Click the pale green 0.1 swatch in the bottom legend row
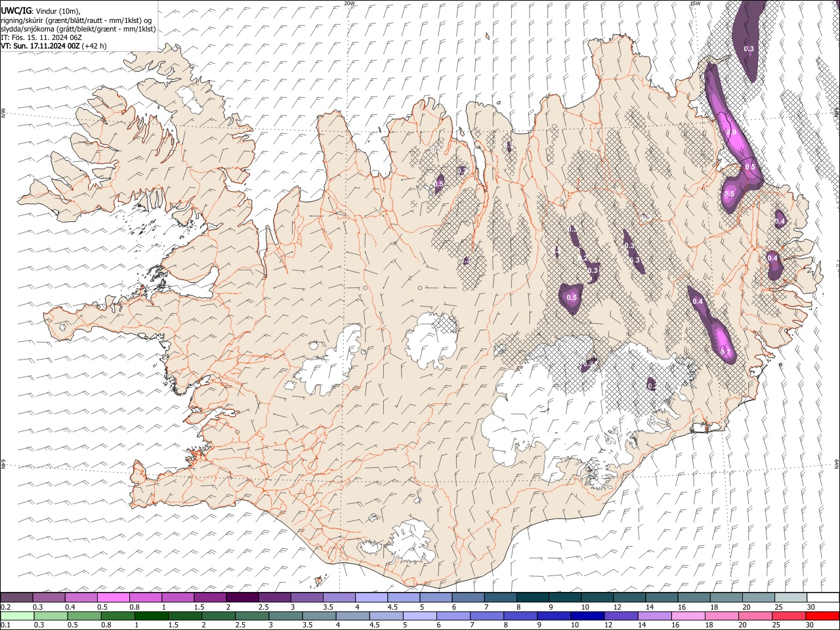This screenshot has width=840, height=630. [x=17, y=616]
